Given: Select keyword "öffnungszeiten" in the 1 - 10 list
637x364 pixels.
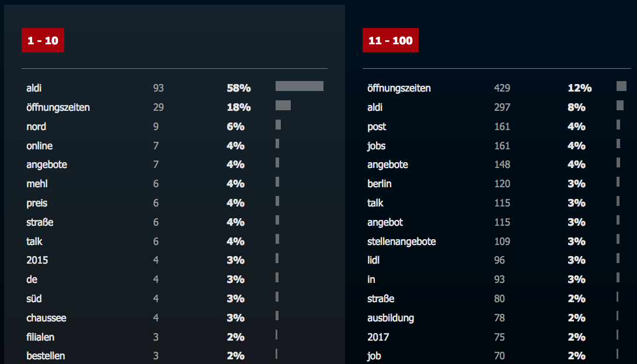Looking at the screenshot, I should (58, 107).
